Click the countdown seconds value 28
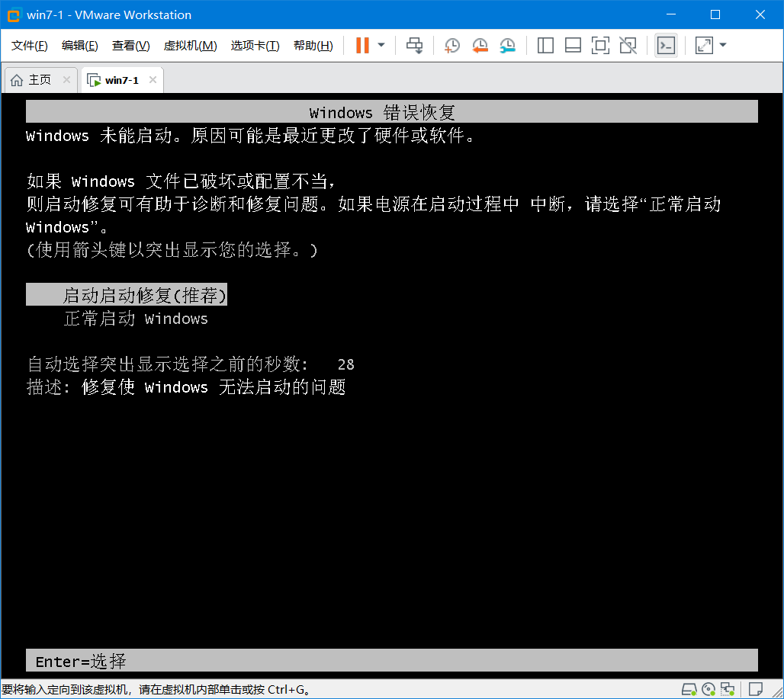784x699 pixels. tap(346, 364)
